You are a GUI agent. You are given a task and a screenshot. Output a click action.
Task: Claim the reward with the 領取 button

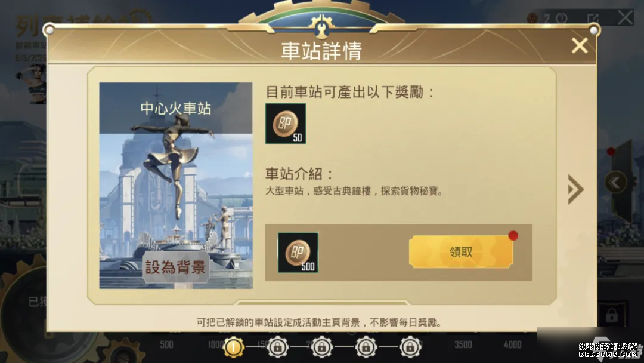tap(461, 251)
